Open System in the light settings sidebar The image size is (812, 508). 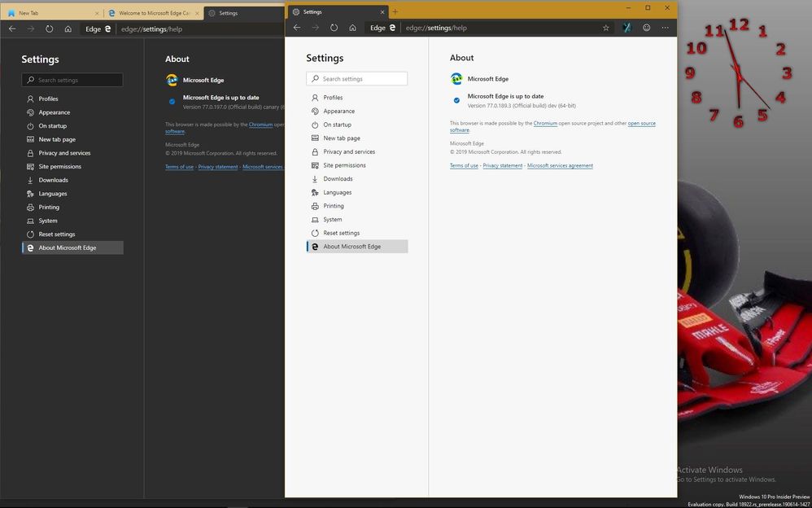click(357, 219)
